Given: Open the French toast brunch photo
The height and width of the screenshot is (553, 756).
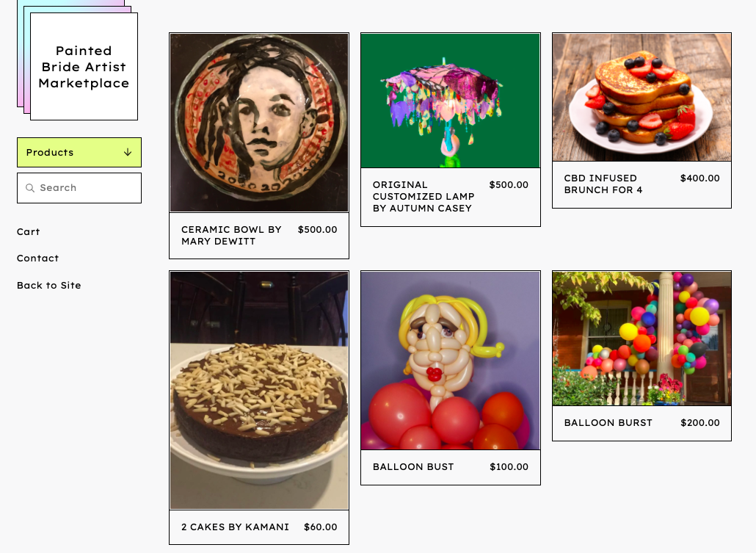Looking at the screenshot, I should [641, 97].
